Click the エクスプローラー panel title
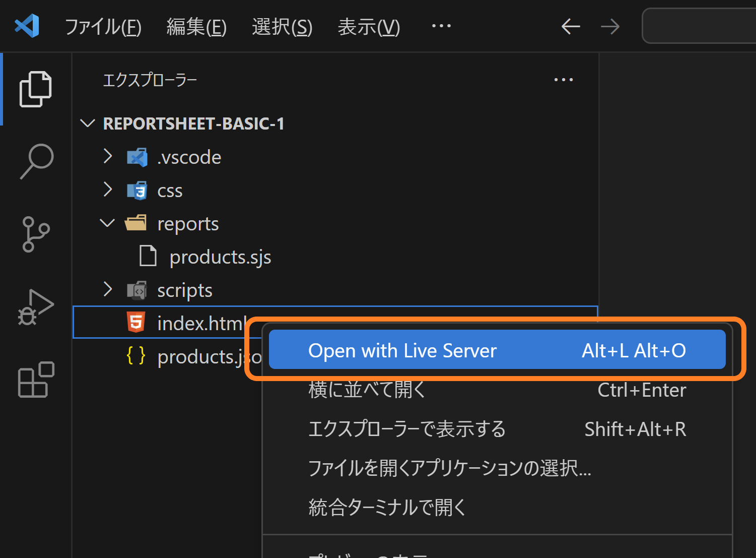This screenshot has width=756, height=558. coord(150,80)
